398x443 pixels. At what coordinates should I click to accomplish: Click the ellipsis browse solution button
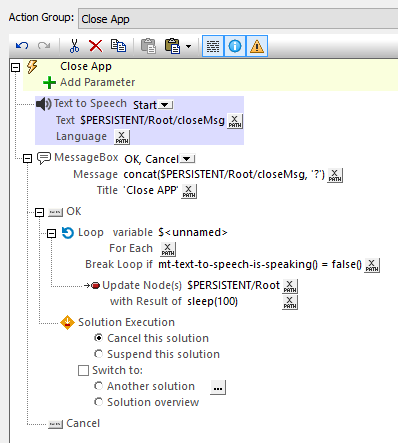coord(218,387)
